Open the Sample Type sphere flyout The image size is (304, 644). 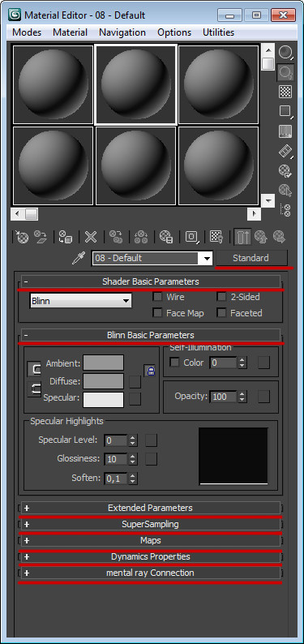coord(285,53)
